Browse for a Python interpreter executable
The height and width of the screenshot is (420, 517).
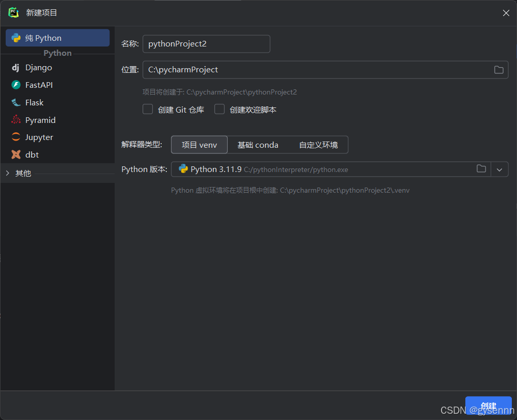(481, 169)
